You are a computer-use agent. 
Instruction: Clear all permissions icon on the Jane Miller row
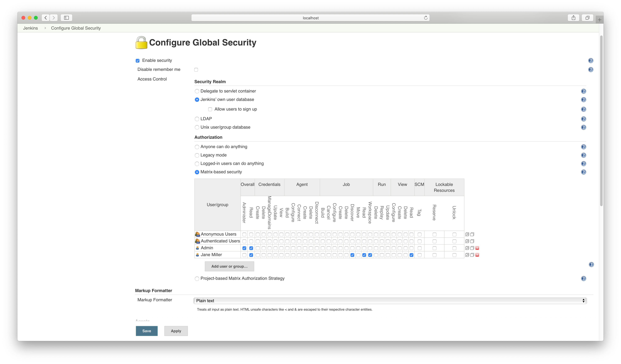tap(472, 255)
